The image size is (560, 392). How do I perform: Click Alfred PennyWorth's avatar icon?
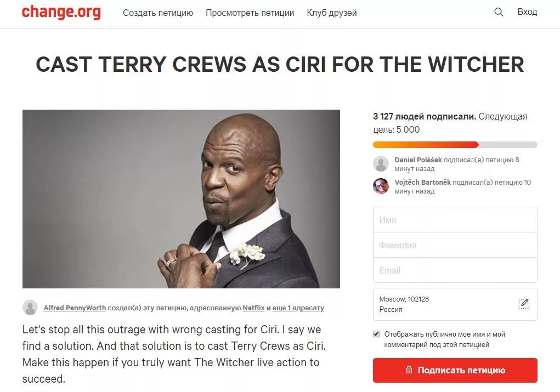click(30, 308)
